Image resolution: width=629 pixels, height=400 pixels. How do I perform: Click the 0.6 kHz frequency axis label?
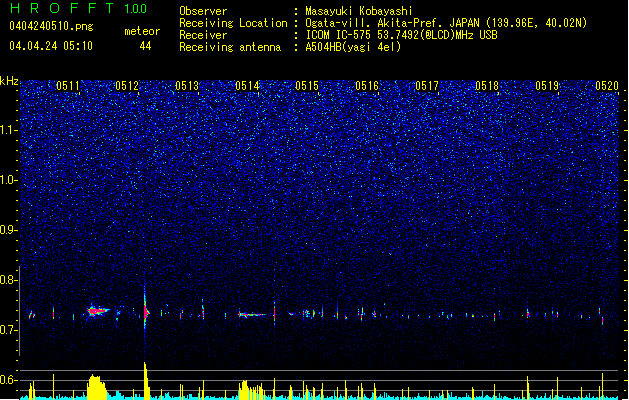pyautogui.click(x=9, y=380)
